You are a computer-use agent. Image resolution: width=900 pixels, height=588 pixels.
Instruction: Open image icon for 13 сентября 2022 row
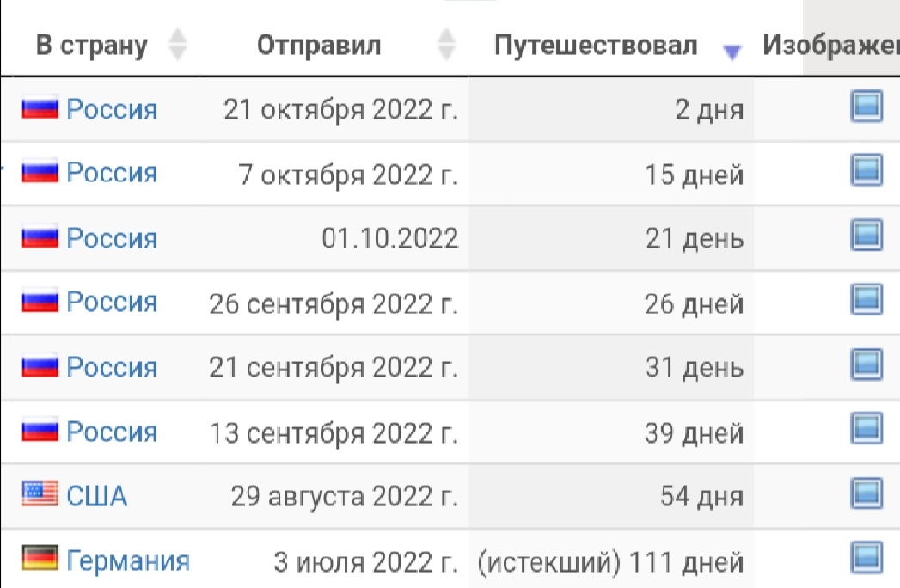point(866,428)
